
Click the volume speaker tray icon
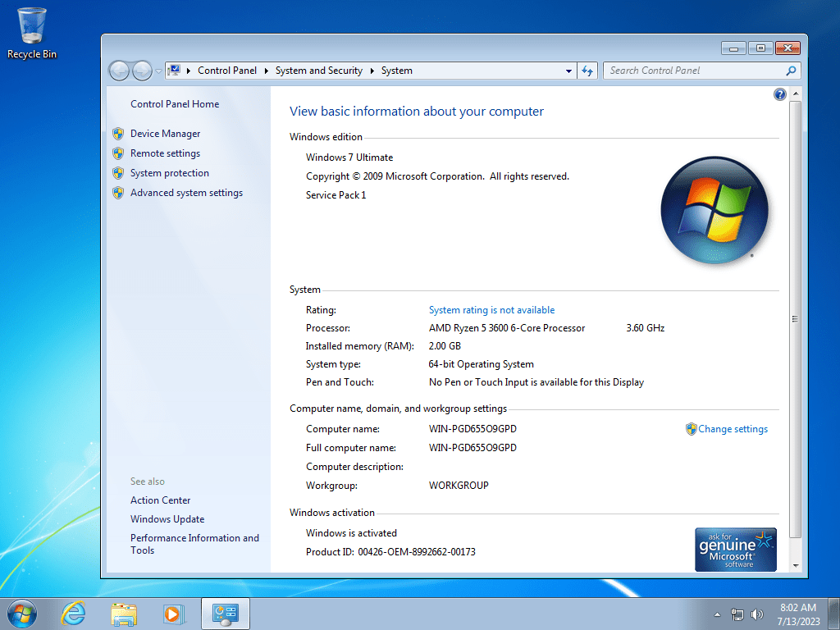[756, 614]
